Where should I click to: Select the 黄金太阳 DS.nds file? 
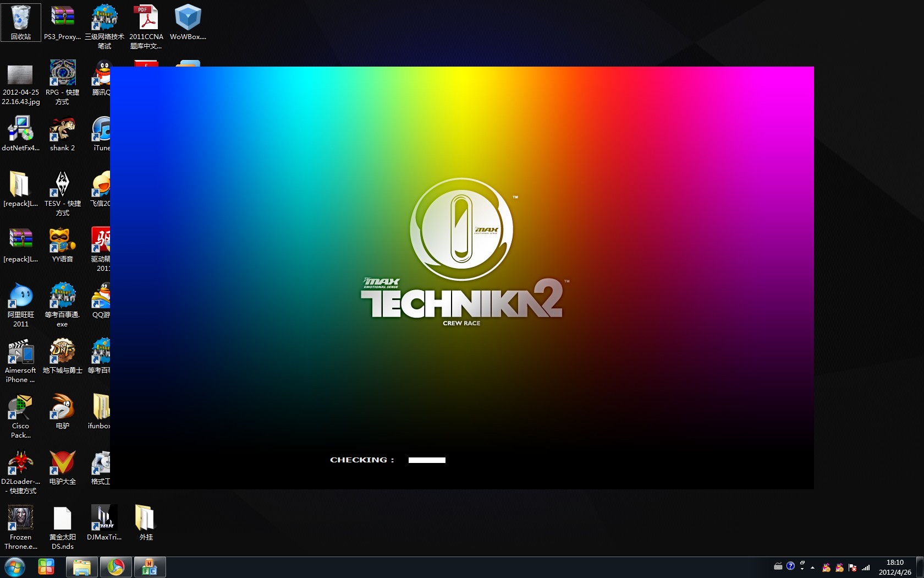click(x=62, y=527)
